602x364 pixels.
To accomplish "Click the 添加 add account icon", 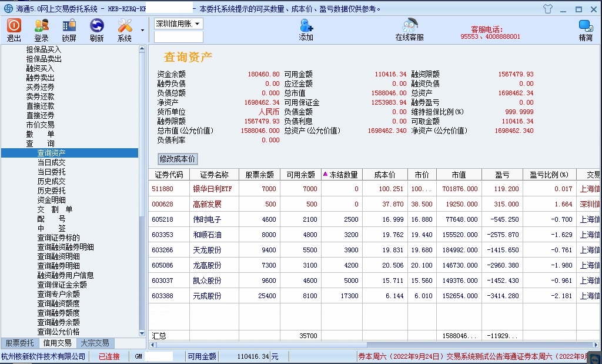I will pos(306,26).
